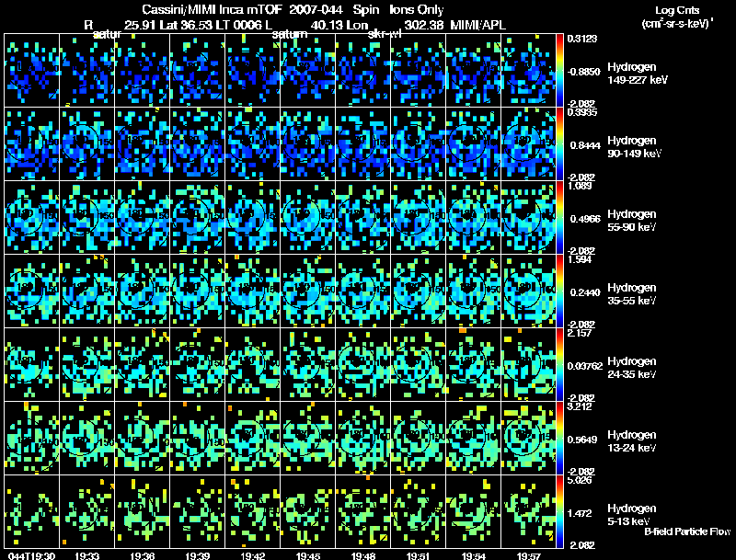Click the color bar beside Hydrogen 5-13 keV

(559, 511)
